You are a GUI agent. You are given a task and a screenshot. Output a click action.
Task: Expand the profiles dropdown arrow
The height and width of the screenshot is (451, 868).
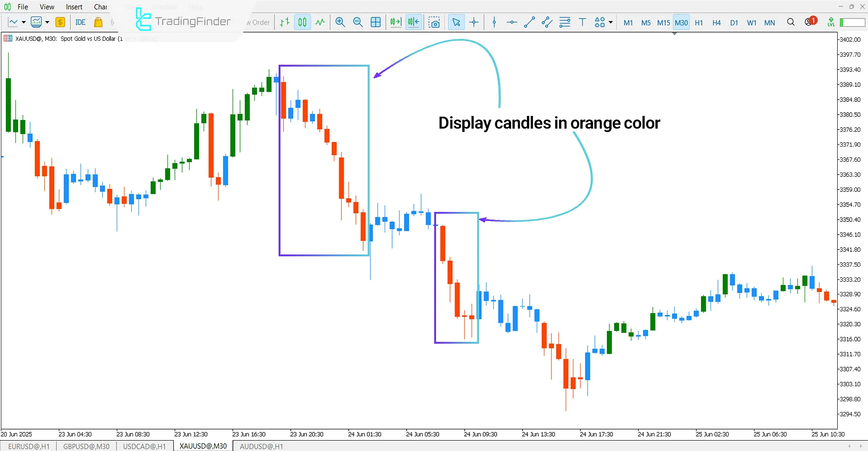(x=47, y=22)
